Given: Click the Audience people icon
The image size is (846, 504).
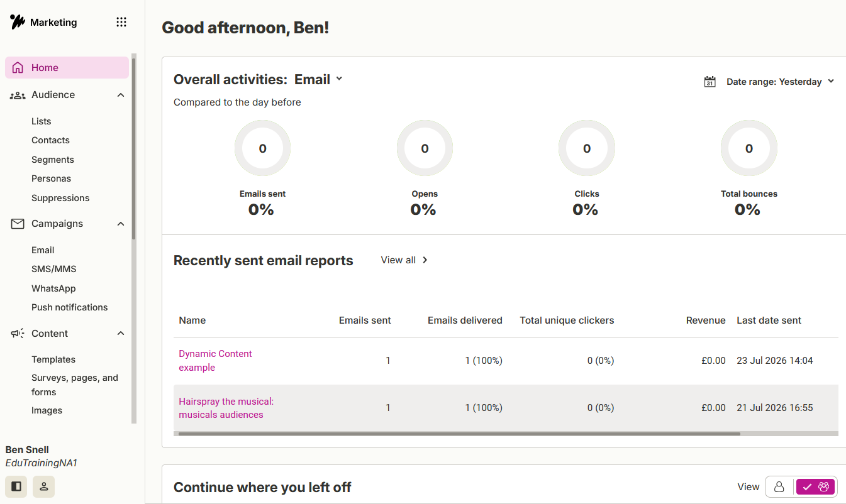Looking at the screenshot, I should click(18, 95).
